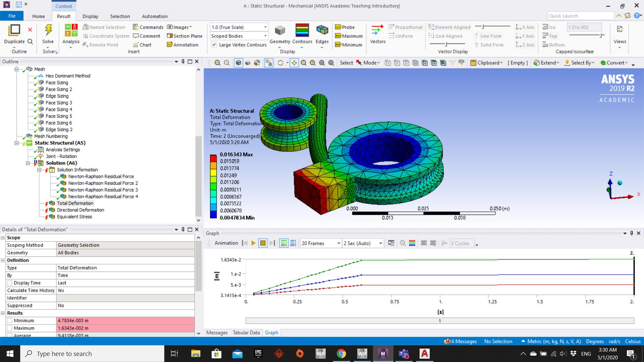The image size is (644, 362).
Task: Open the Analysis icon menu
Action: pyautogui.click(x=71, y=31)
